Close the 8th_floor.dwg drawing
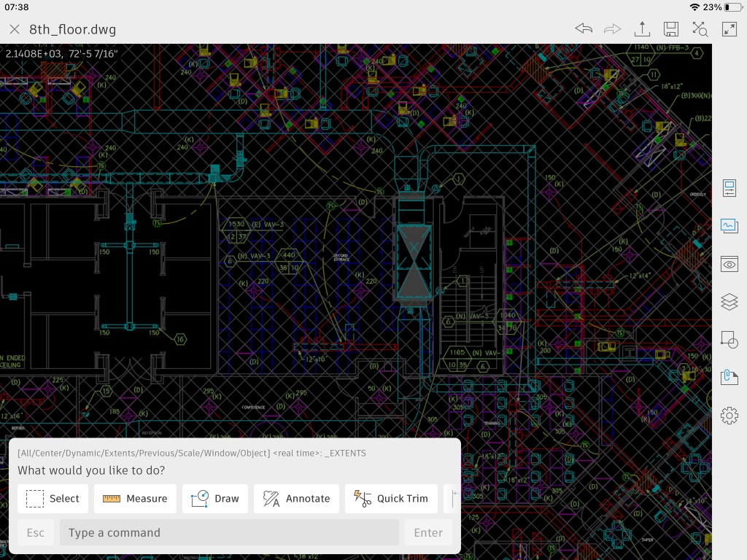Screen dimensions: 747x560 click(15, 29)
